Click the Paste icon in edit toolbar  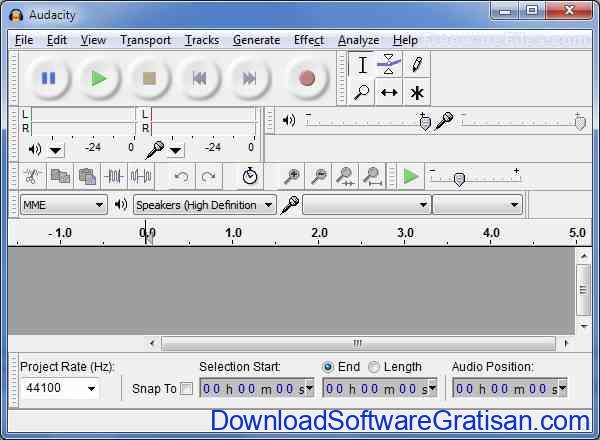87,176
